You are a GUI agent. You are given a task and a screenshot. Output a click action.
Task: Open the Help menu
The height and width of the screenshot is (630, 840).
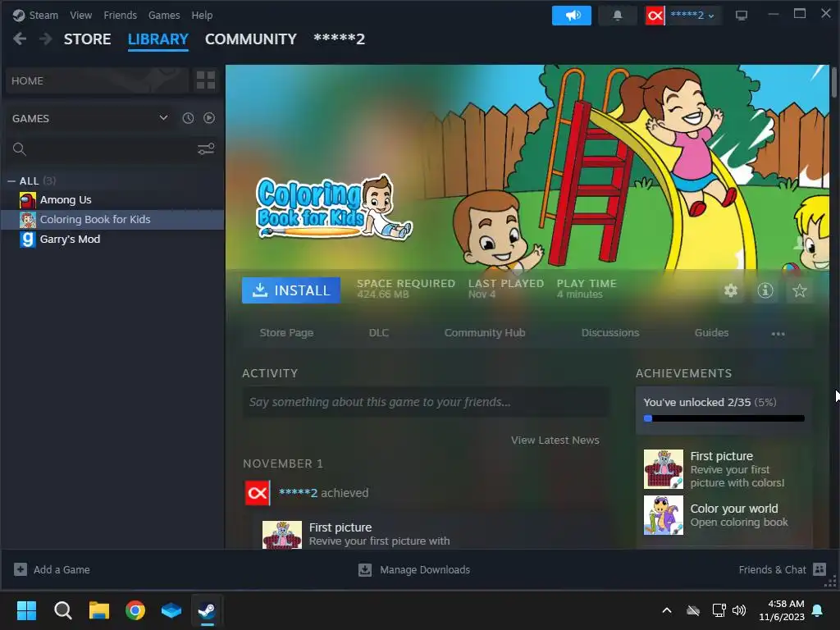[202, 15]
